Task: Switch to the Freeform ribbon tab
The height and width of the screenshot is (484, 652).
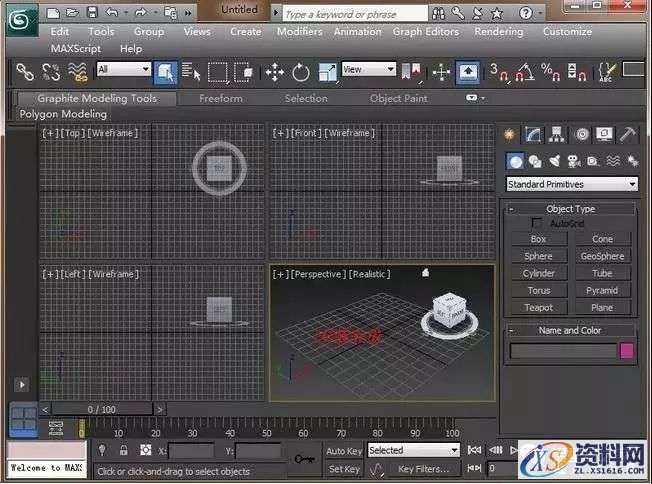Action: tap(221, 99)
